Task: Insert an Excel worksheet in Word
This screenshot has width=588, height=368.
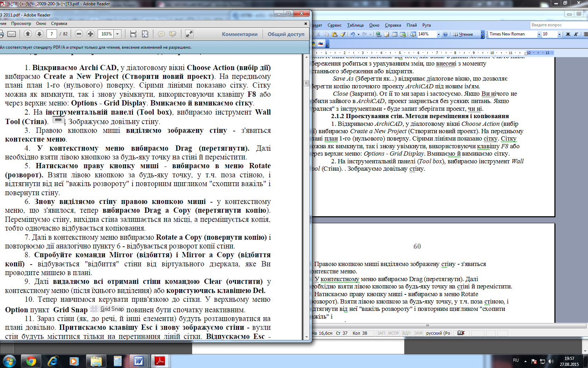Action: tap(403, 34)
